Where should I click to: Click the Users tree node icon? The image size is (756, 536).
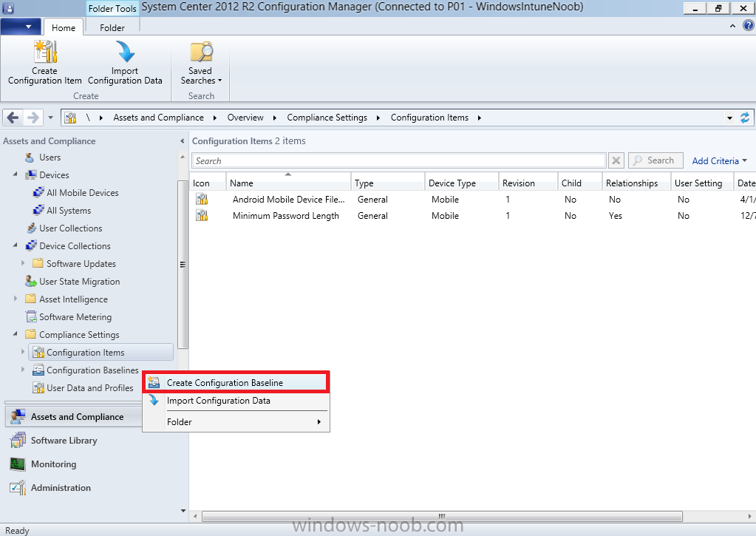coord(30,157)
